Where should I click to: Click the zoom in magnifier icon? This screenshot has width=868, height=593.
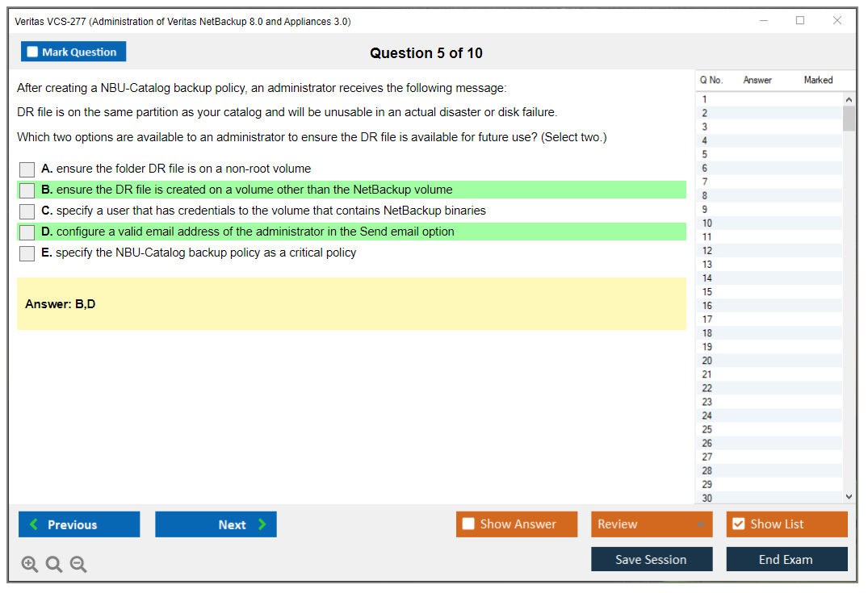pos(29,564)
